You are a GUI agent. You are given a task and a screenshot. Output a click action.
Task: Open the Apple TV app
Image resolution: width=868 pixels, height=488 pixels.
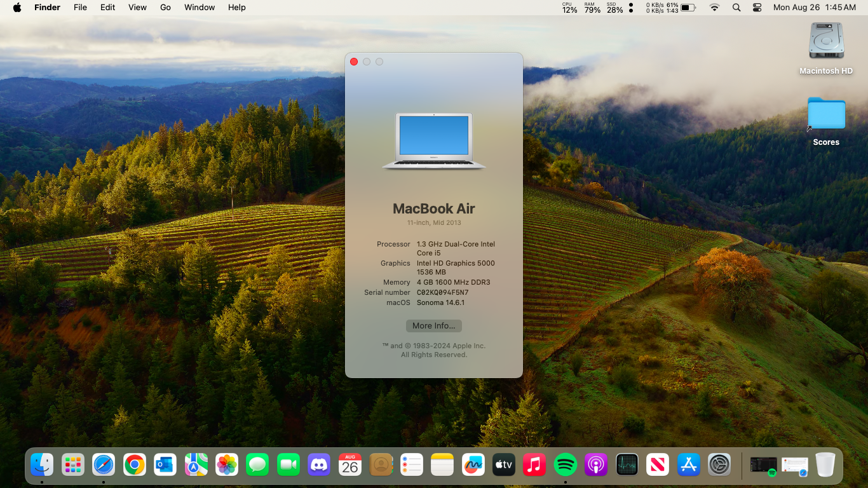pos(504,465)
